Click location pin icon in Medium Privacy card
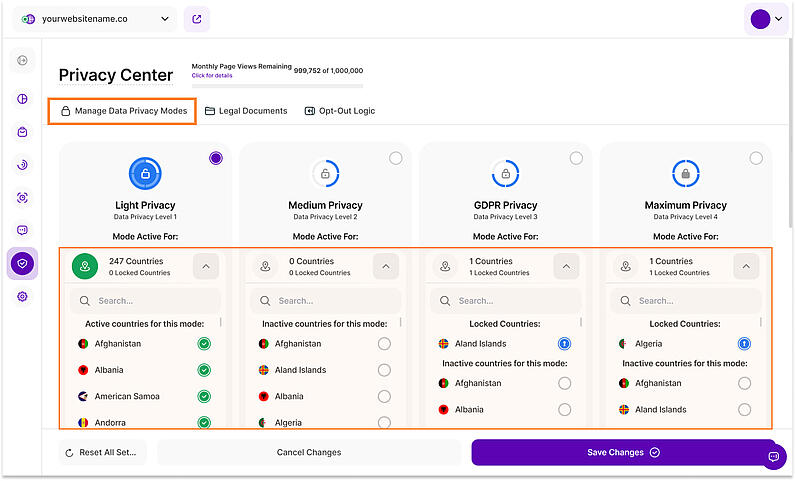795x481 pixels. click(265, 266)
